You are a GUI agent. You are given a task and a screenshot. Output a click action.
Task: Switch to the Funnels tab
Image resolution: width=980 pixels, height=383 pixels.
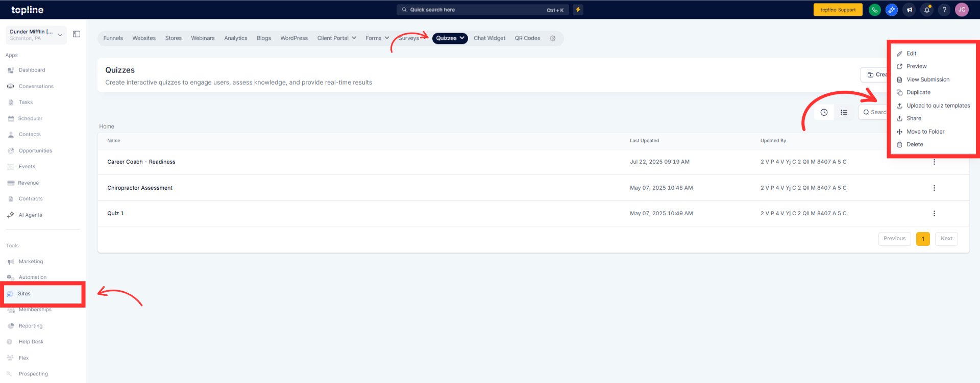[x=113, y=38]
